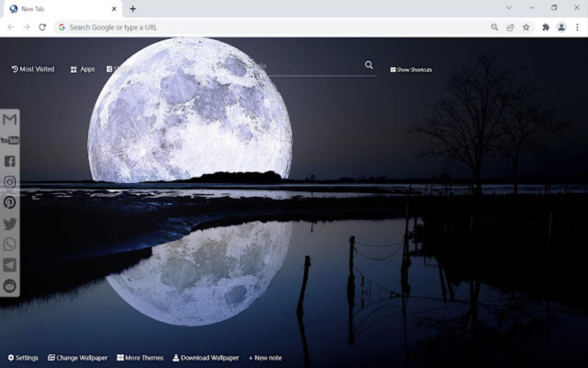The width and height of the screenshot is (588, 368).
Task: Create a note with New note
Action: (265, 358)
